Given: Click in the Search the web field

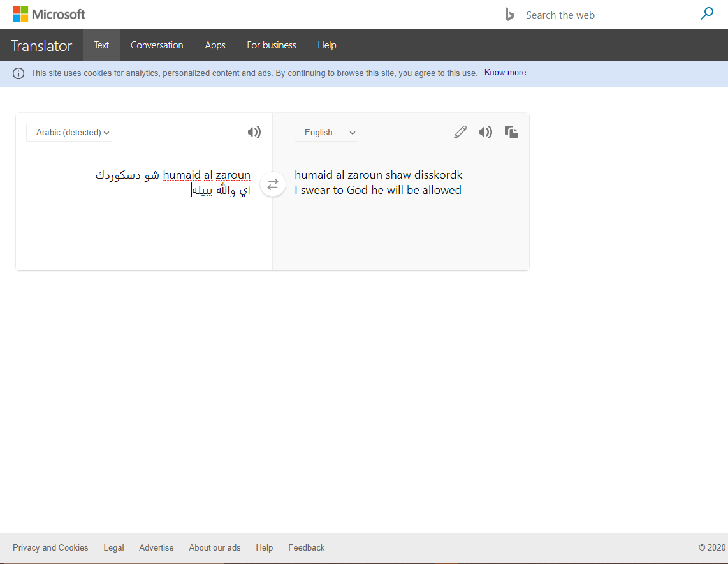Looking at the screenshot, I should [x=608, y=15].
